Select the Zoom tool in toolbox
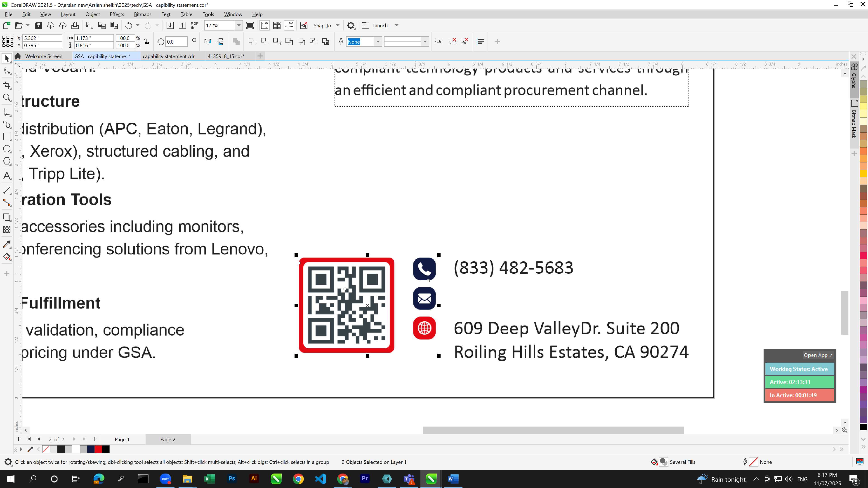868x488 pixels. [x=7, y=98]
